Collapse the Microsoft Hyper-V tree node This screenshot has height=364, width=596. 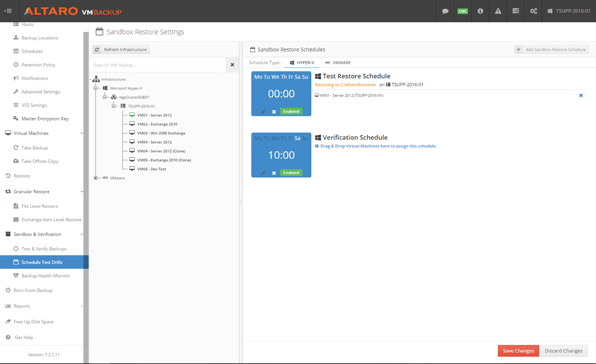(96, 88)
